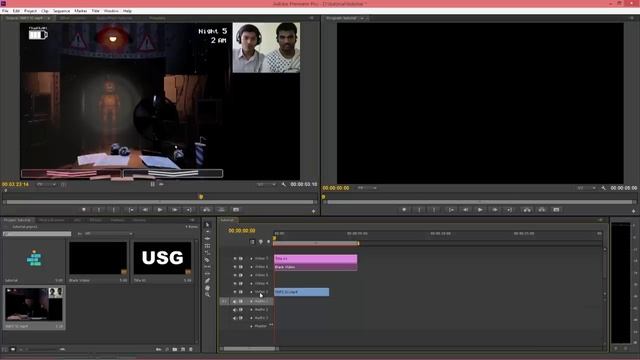Expand Audio 3 track

[x=251, y=318]
